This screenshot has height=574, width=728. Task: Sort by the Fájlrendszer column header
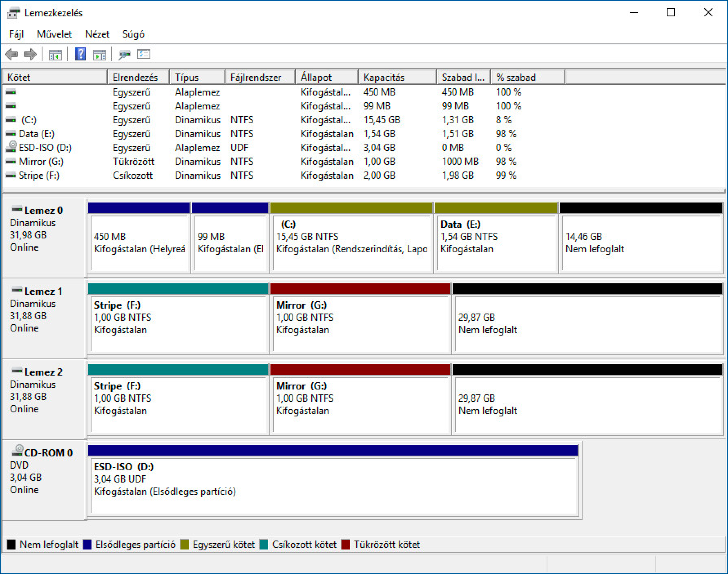click(260, 77)
